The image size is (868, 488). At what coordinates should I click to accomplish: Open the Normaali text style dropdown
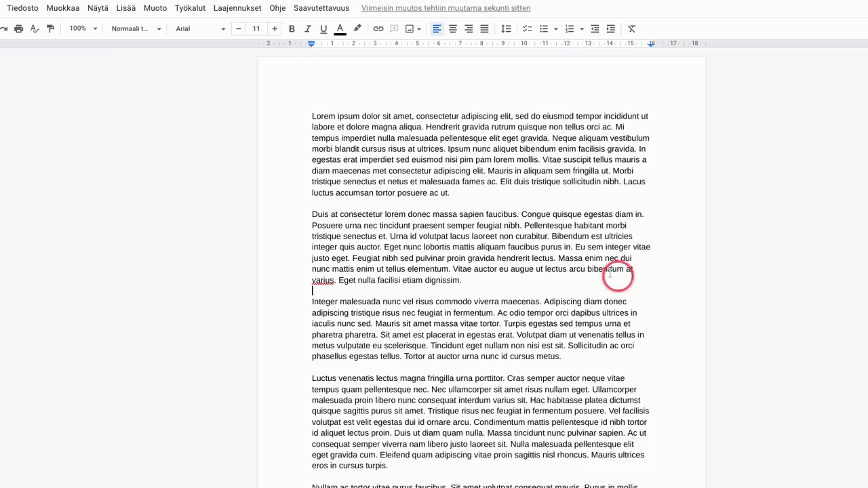[136, 28]
